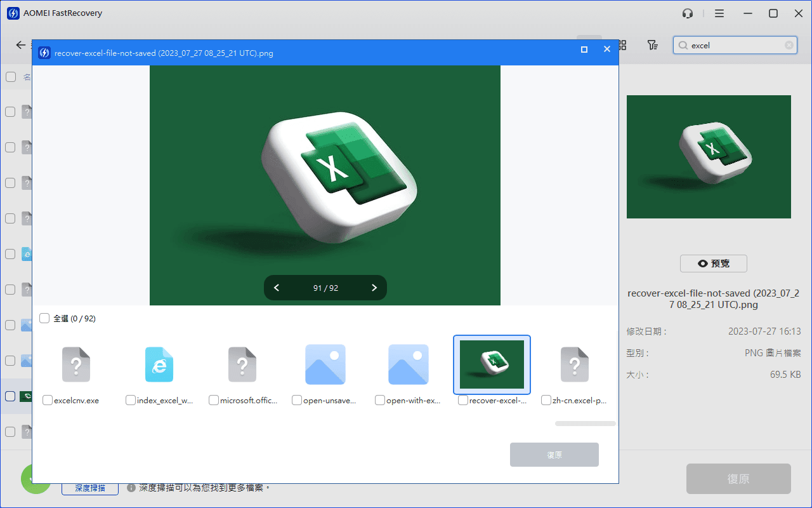Select the open-unsave... image icon
Viewport: 812px width, 508px height.
[x=325, y=364]
